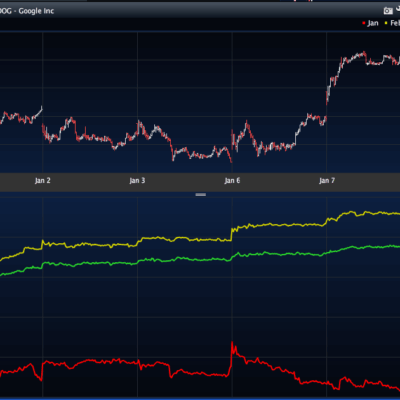Click the camera snapshot icon
The image size is (400, 400).
click(388, 11)
